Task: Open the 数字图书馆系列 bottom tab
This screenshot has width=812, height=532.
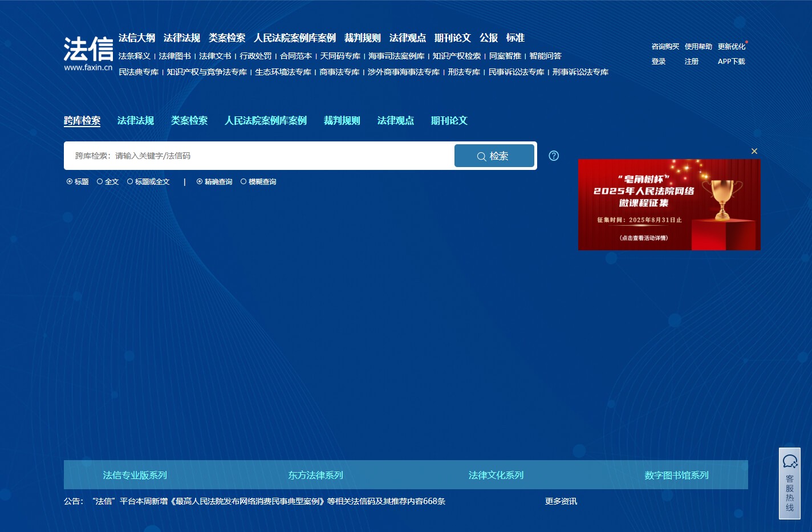Action: pos(677,475)
